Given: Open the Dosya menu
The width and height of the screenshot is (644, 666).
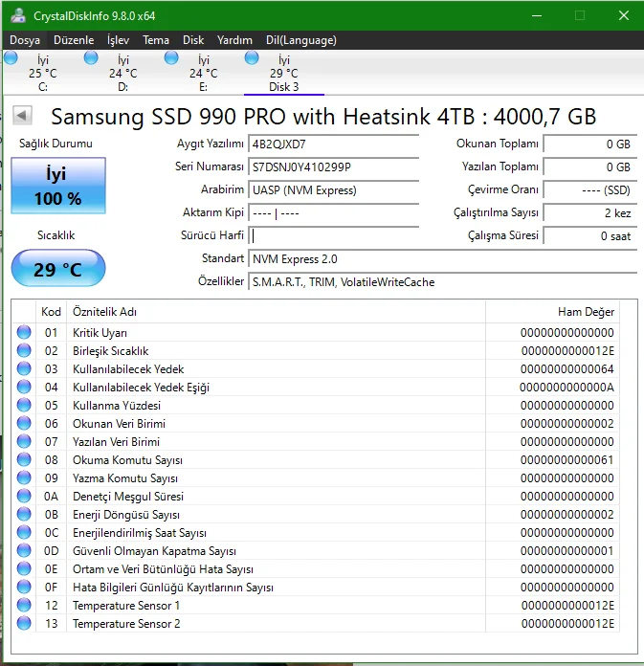Looking at the screenshot, I should click(x=25, y=40).
